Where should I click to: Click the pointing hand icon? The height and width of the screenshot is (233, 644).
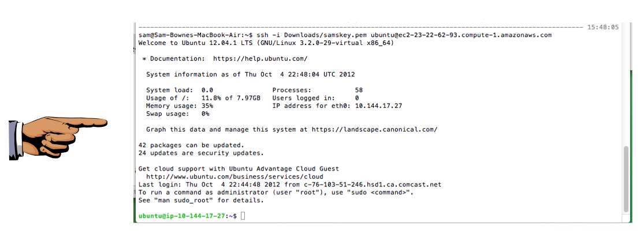click(58, 137)
